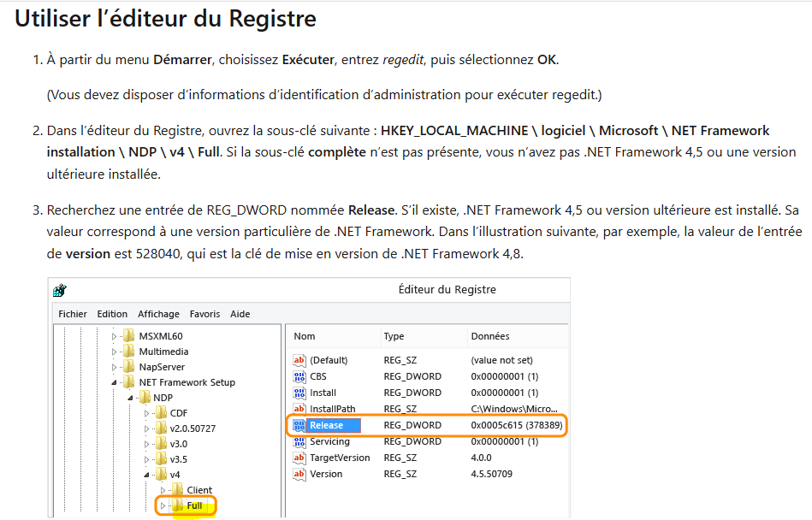
Task: Click the CBS DWORD value icon
Action: coord(299,376)
